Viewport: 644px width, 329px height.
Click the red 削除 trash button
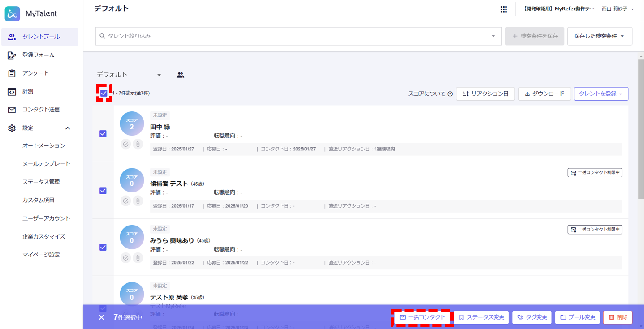click(x=618, y=317)
